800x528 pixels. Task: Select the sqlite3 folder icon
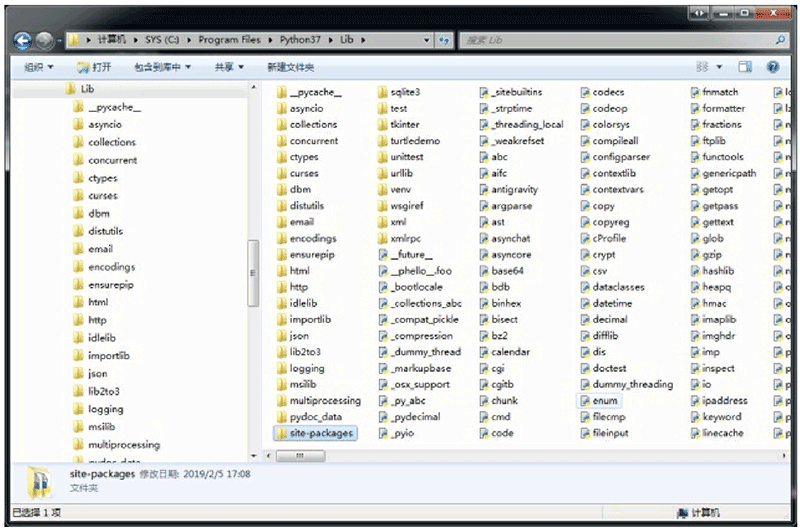click(x=383, y=92)
